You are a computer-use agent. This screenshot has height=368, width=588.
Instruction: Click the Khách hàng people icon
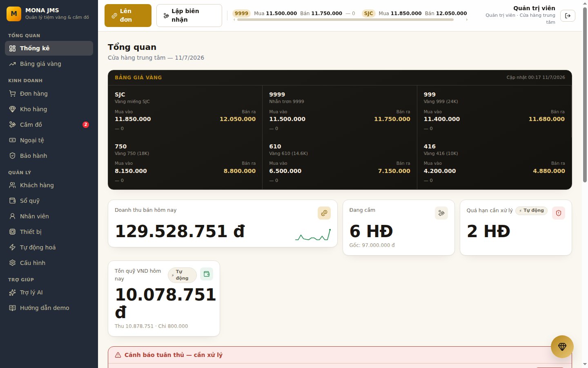click(x=13, y=185)
